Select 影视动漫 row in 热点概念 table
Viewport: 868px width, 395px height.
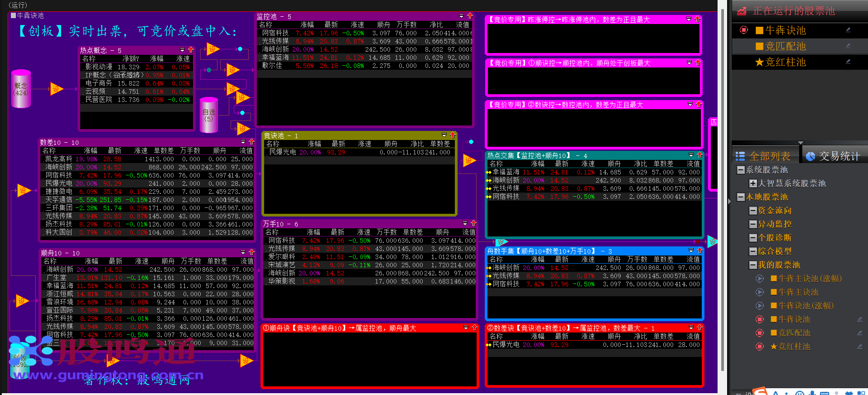99,67
